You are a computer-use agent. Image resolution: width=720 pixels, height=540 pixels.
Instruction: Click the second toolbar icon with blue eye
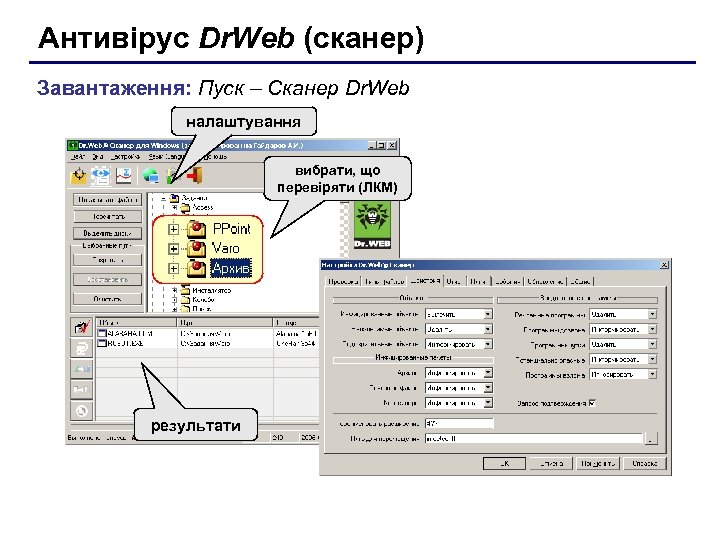tap(101, 175)
